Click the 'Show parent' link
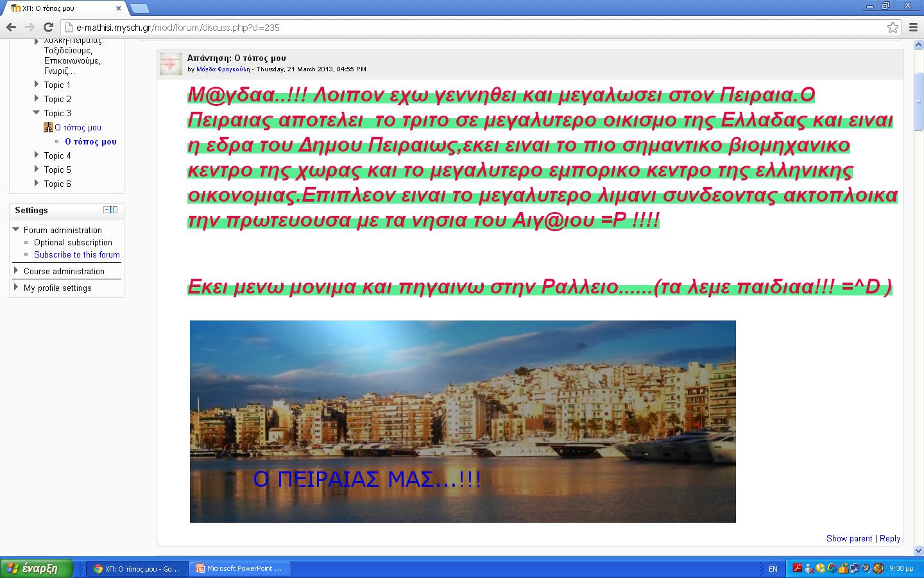 849,538
